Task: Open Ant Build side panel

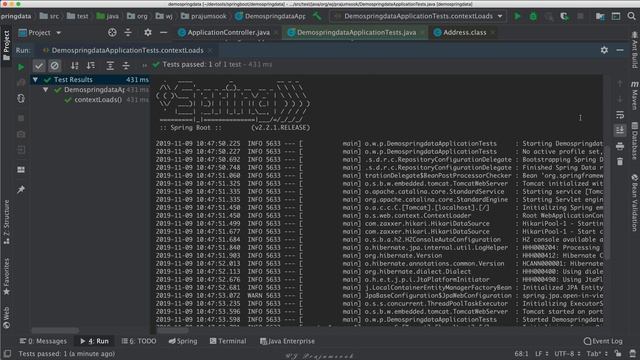Action: click(x=635, y=50)
